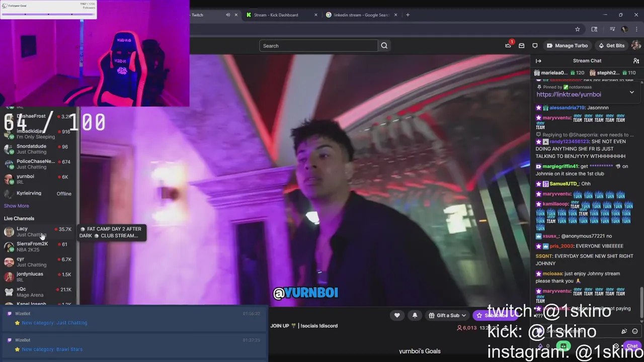
Task: Click the yurnboi's Goals heading
Action: [420, 351]
